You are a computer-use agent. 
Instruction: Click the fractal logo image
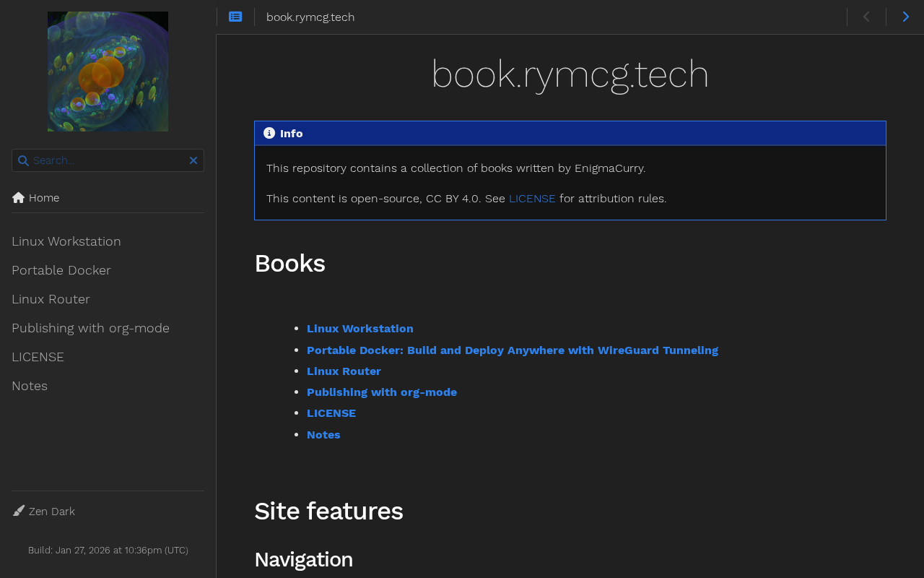pyautogui.click(x=108, y=72)
